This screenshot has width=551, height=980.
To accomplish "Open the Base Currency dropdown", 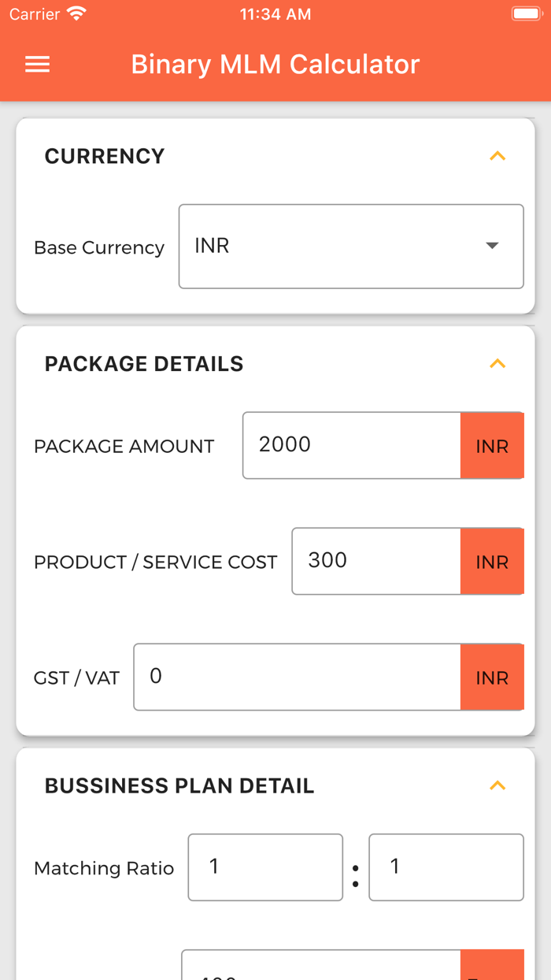I will 492,246.
